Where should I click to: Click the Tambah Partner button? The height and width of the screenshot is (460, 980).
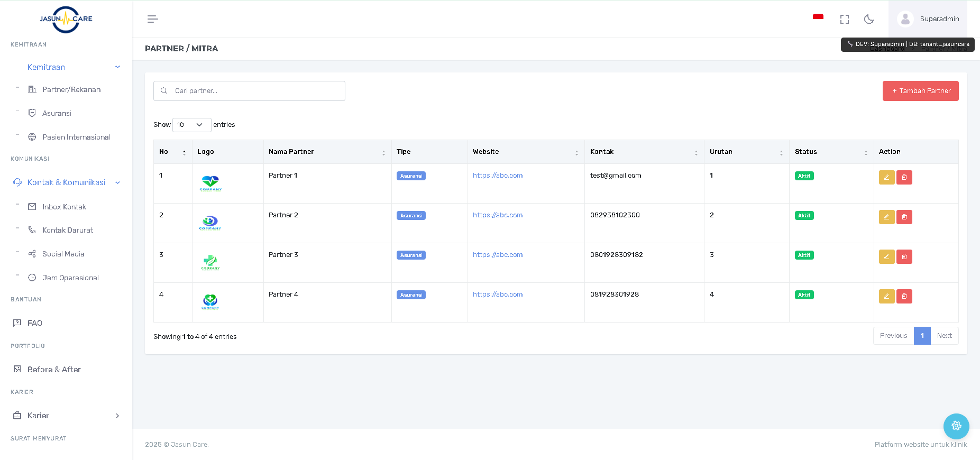(920, 91)
